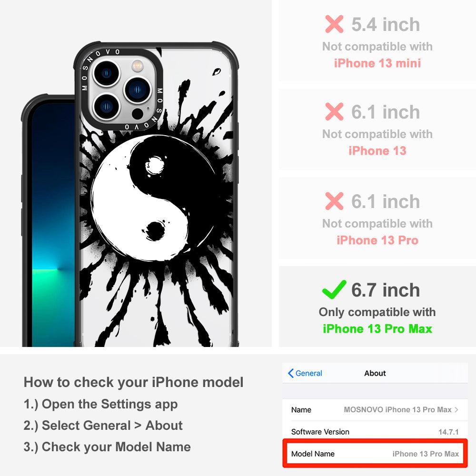Tap the Software Version row
This screenshot has height=476, width=476.
(x=375, y=432)
